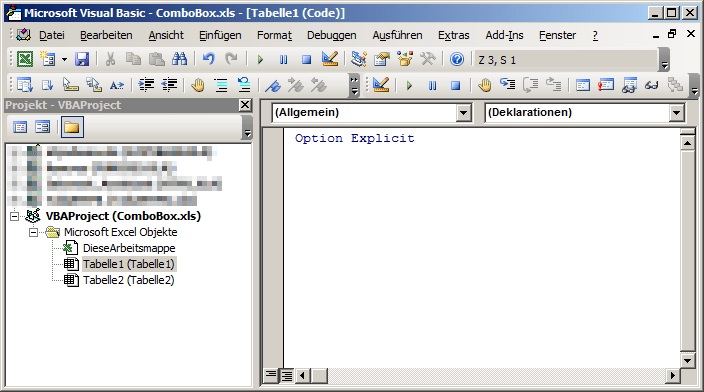Click View Object in the Project panel
This screenshot has width=704, height=392.
point(43,128)
